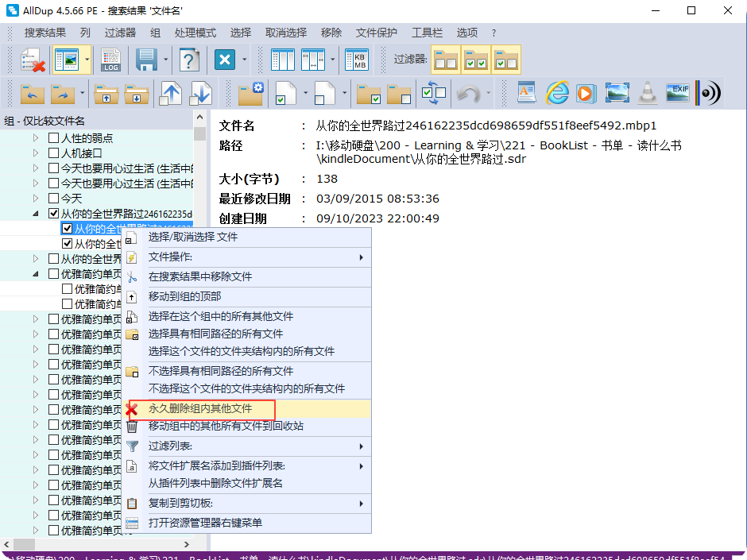Open the selected file in the text editor

tap(526, 93)
